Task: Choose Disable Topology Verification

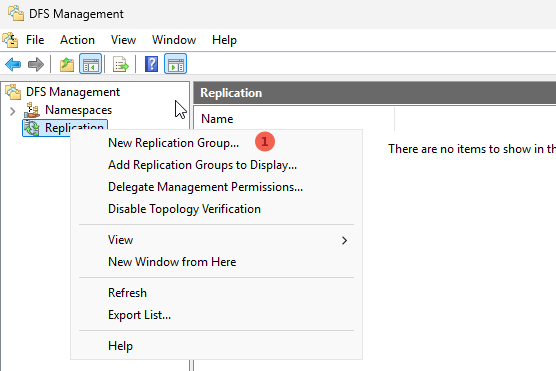Action: [x=216, y=209]
